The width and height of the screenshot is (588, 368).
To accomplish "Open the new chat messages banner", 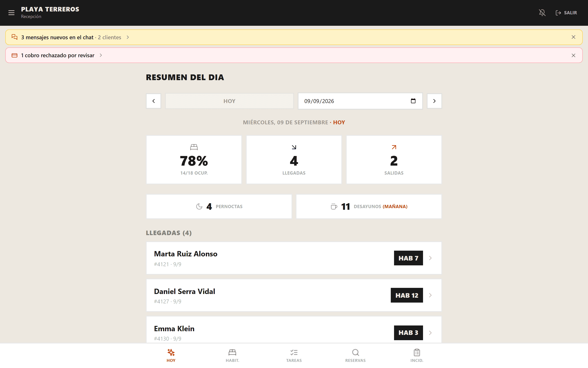I will [294, 37].
